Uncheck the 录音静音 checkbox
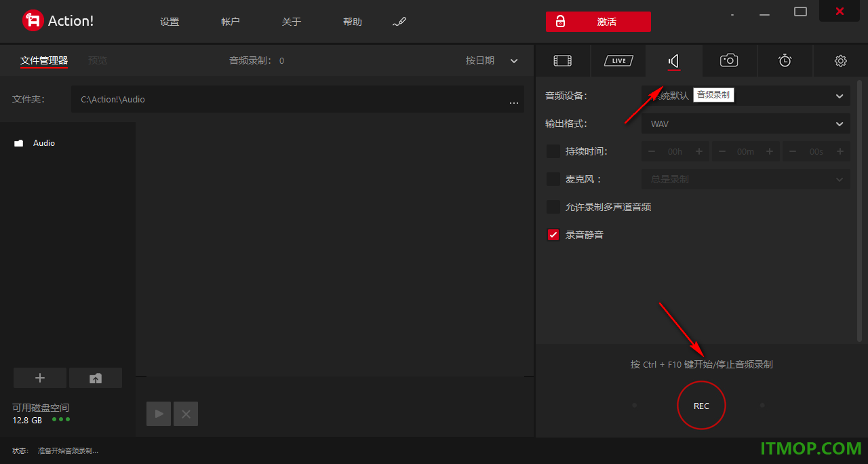 point(553,235)
